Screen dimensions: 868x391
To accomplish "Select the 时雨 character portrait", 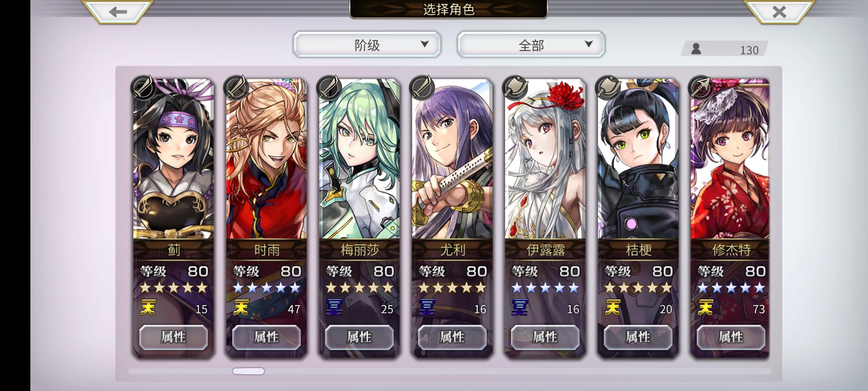I will (267, 159).
